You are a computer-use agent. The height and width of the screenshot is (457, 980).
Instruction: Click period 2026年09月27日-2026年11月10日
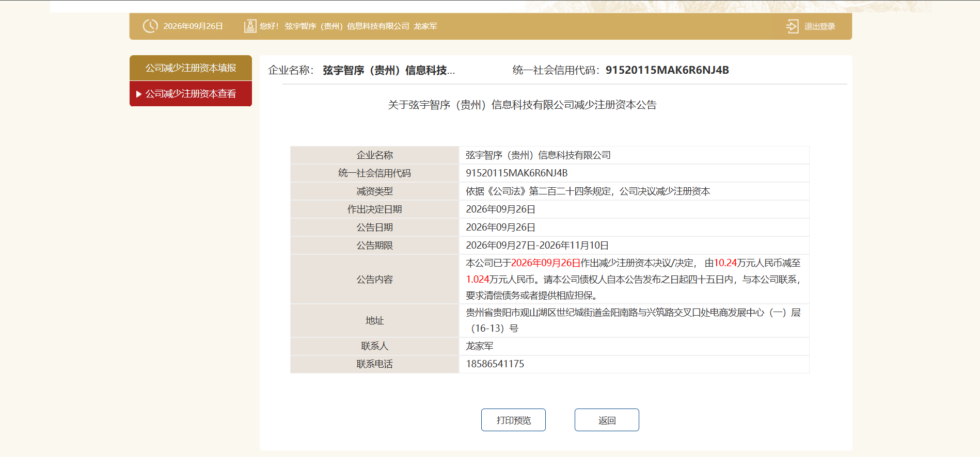(537, 246)
